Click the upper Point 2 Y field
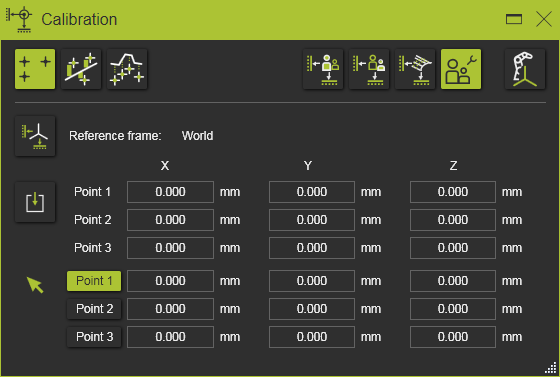Viewport: 560px width, 377px height. click(x=312, y=220)
